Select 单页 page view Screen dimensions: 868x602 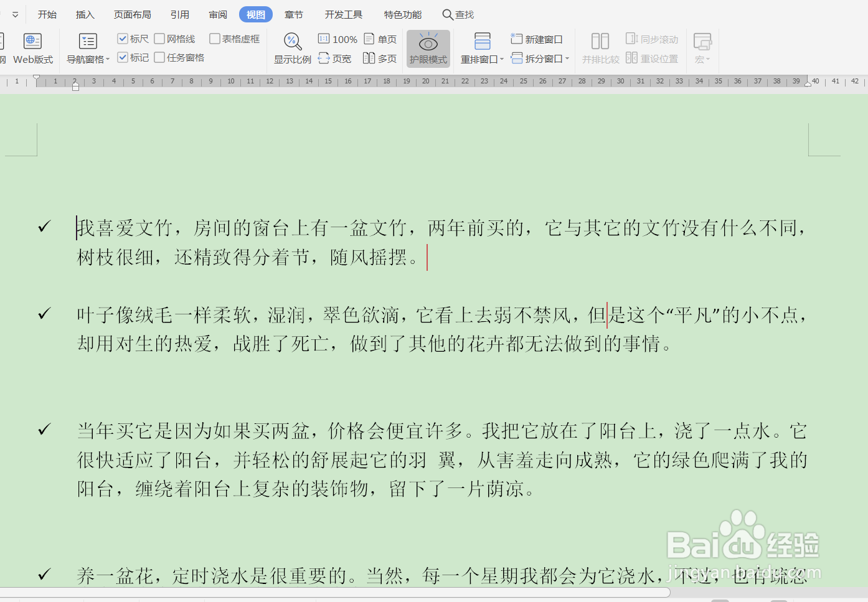pos(380,38)
